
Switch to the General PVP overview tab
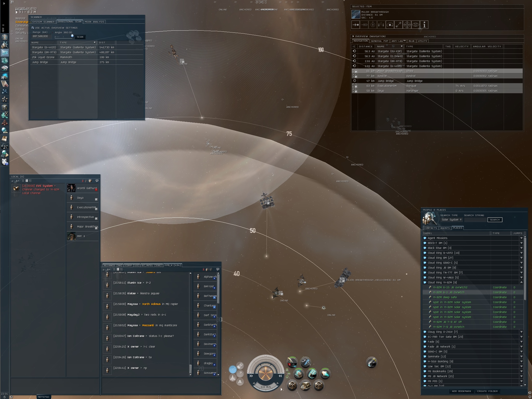pyautogui.click(x=380, y=41)
